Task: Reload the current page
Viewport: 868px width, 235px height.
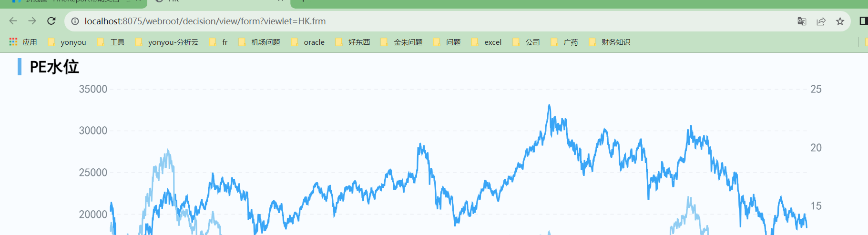Action: coord(51,21)
